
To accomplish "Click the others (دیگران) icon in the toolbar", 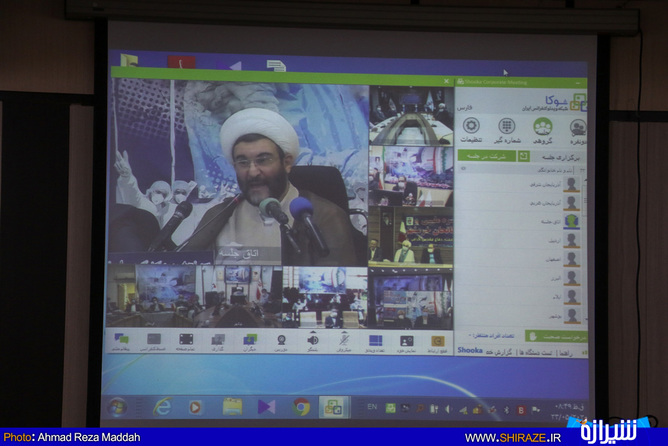I will click(250, 340).
